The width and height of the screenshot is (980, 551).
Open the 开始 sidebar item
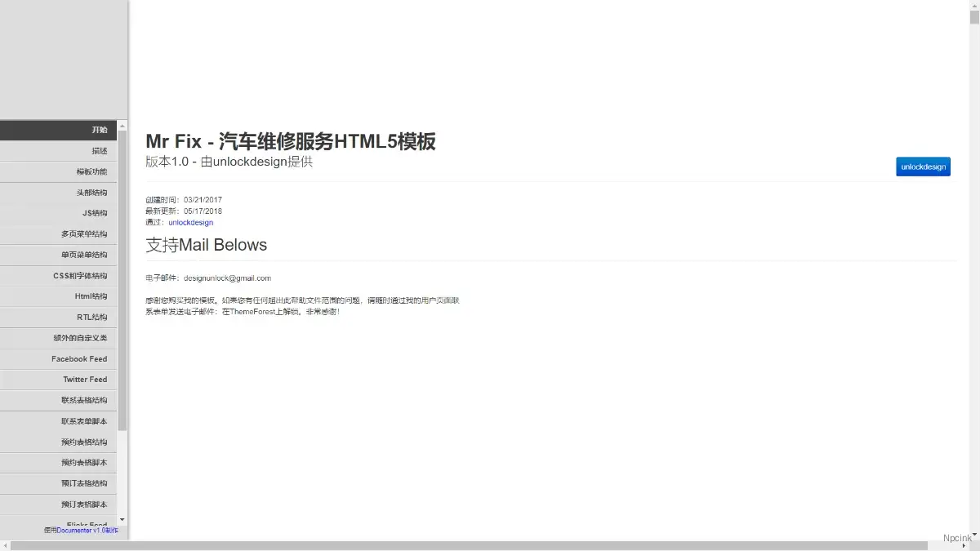99,130
